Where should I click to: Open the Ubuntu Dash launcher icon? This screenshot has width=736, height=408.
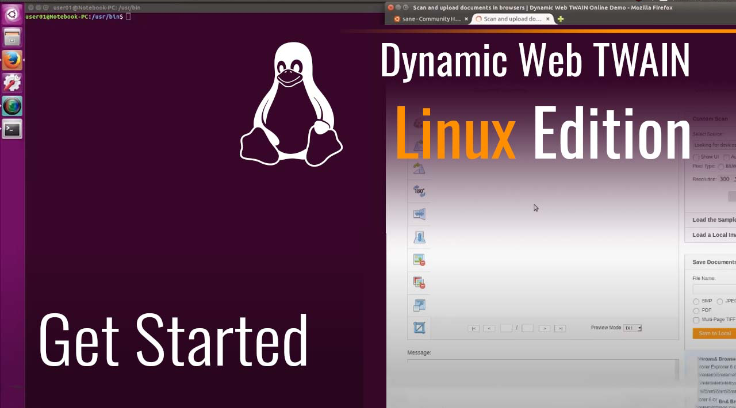(12, 14)
